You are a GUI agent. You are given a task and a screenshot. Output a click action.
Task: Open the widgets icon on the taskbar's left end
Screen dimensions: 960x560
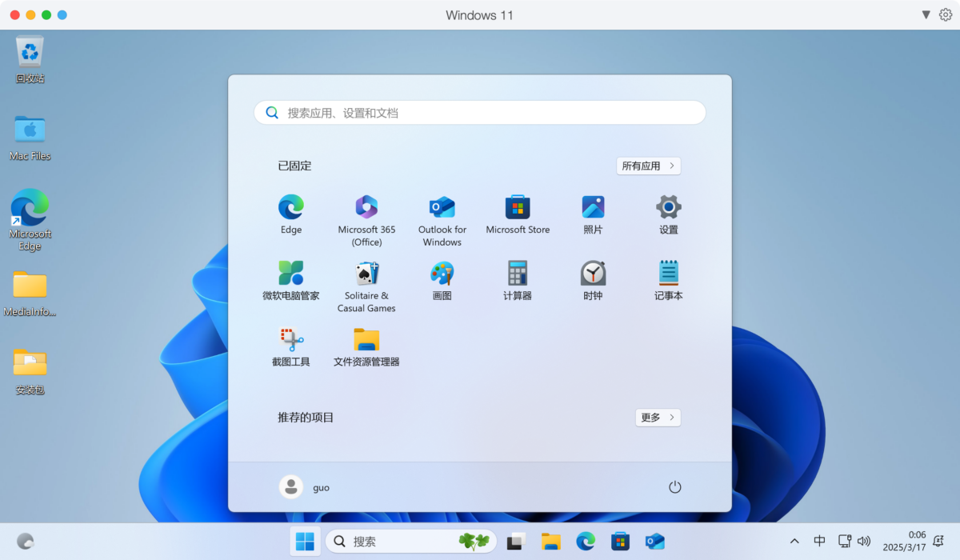(x=26, y=542)
